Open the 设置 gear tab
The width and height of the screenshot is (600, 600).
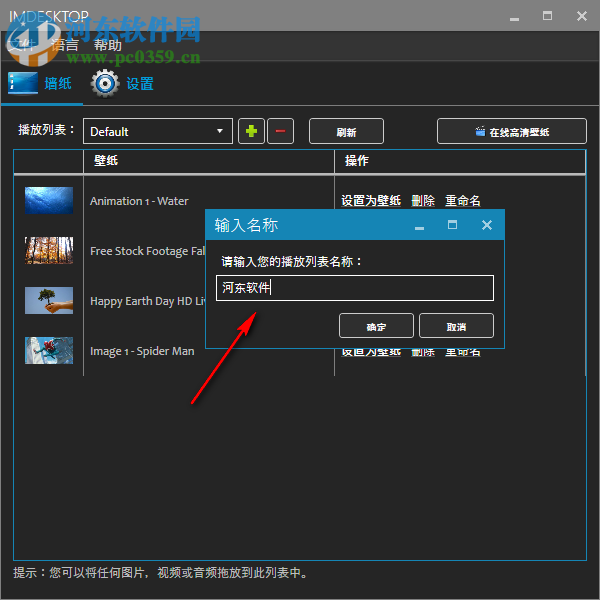pos(122,83)
